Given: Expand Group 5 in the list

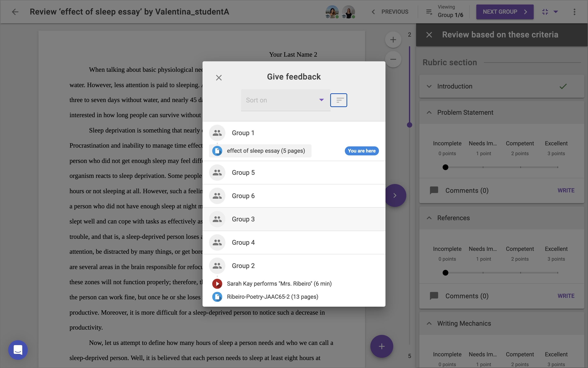Looking at the screenshot, I should [x=294, y=173].
